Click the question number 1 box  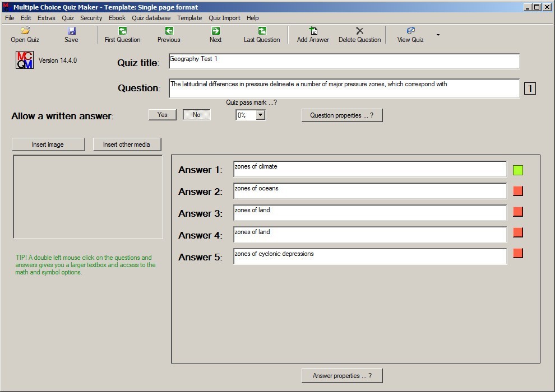(x=530, y=88)
